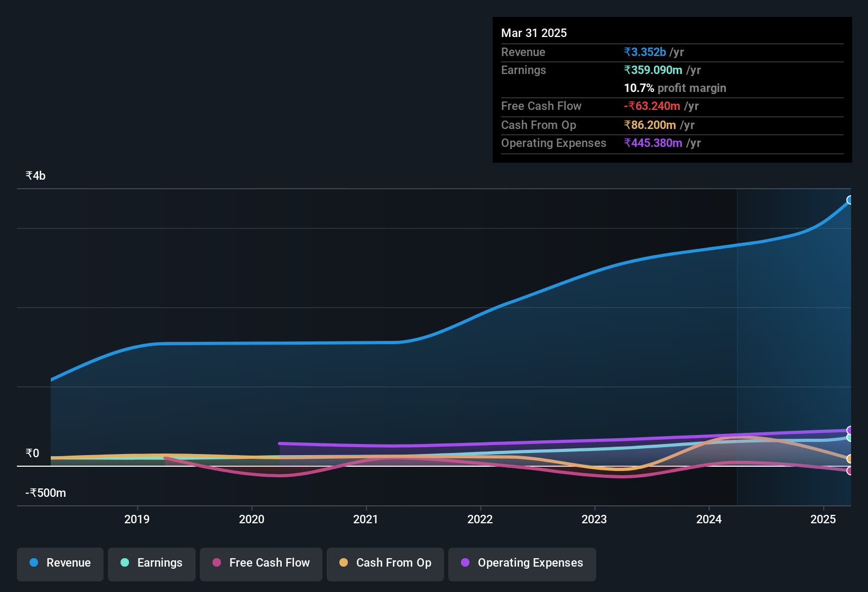This screenshot has width=868, height=592.
Task: Select the 2024 x-axis label
Action: coord(709,519)
